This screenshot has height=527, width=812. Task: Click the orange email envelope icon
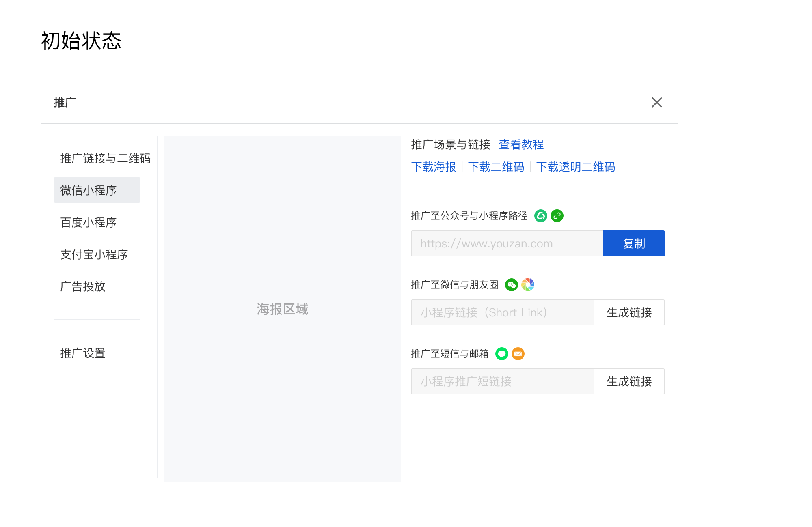(x=518, y=354)
